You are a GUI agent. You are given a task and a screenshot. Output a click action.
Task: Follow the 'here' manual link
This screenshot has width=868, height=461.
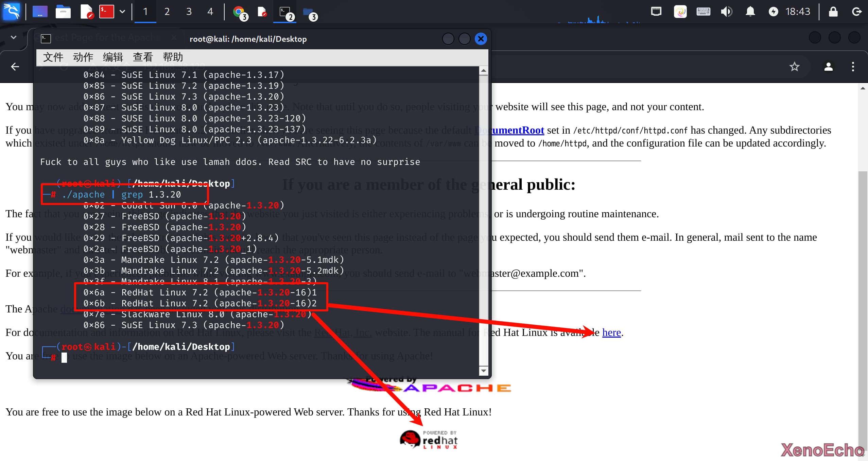point(611,332)
